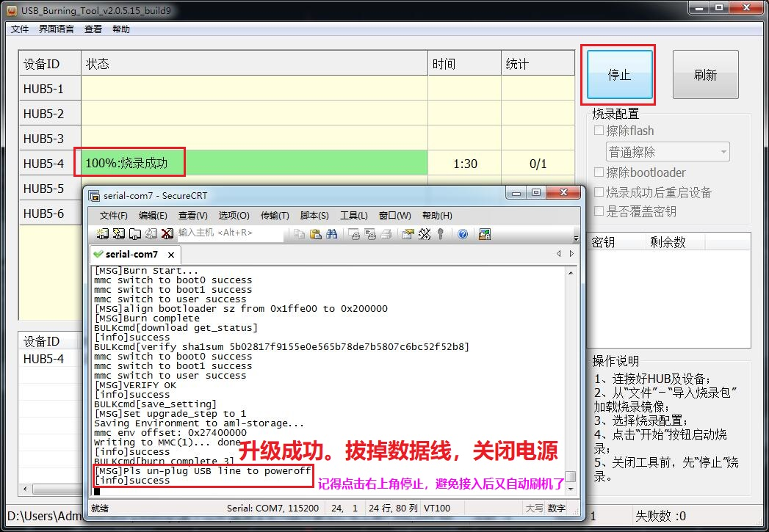Select the HUB5-2 device row
Image resolution: width=769 pixels, height=532 pixels.
click(x=296, y=114)
